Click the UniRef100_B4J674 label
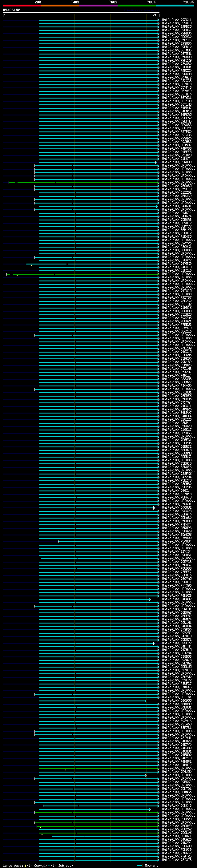Screen dimensions: 197x868 [176, 216]
